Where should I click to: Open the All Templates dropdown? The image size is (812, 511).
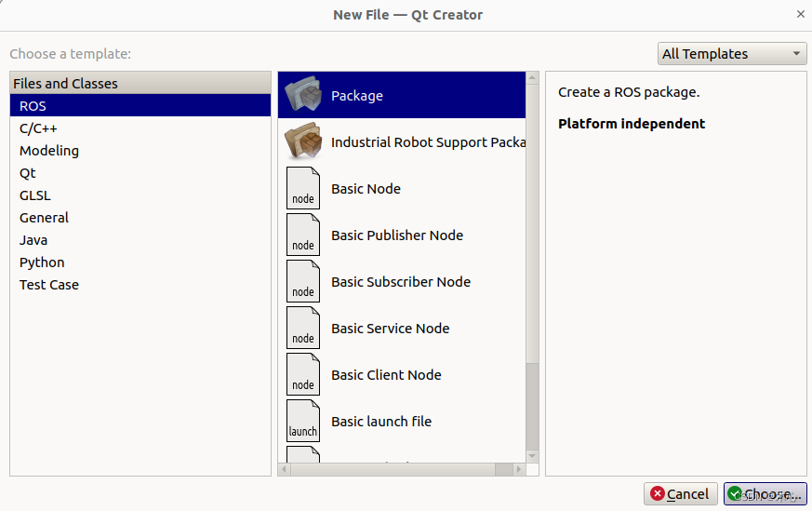(x=732, y=53)
